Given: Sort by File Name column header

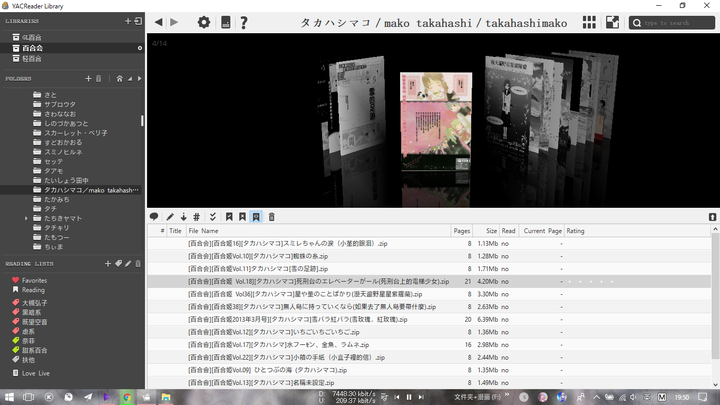Looking at the screenshot, I should [319, 231].
